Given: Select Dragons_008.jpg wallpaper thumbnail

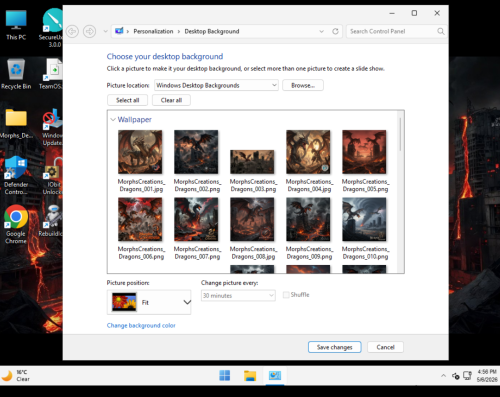Looking at the screenshot, I should pos(252,219).
